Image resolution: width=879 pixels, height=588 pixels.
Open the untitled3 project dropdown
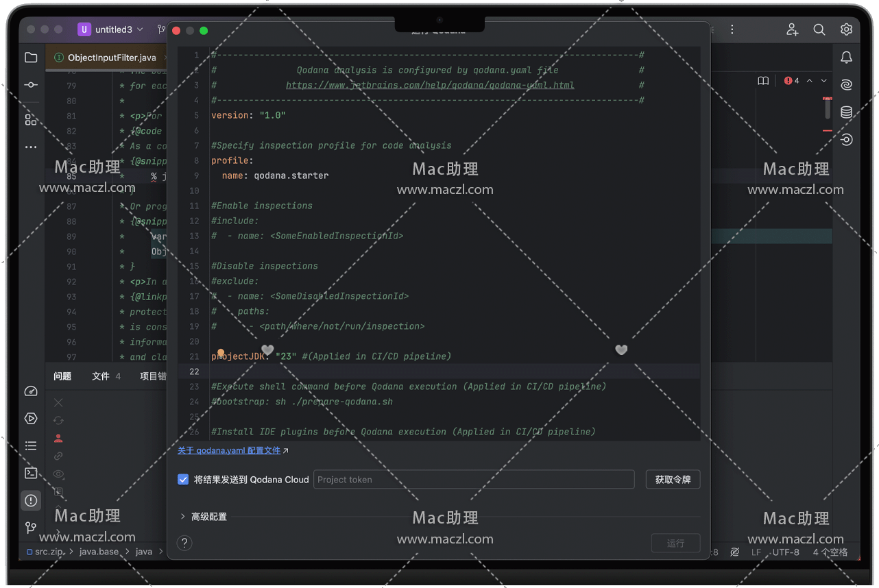(111, 29)
